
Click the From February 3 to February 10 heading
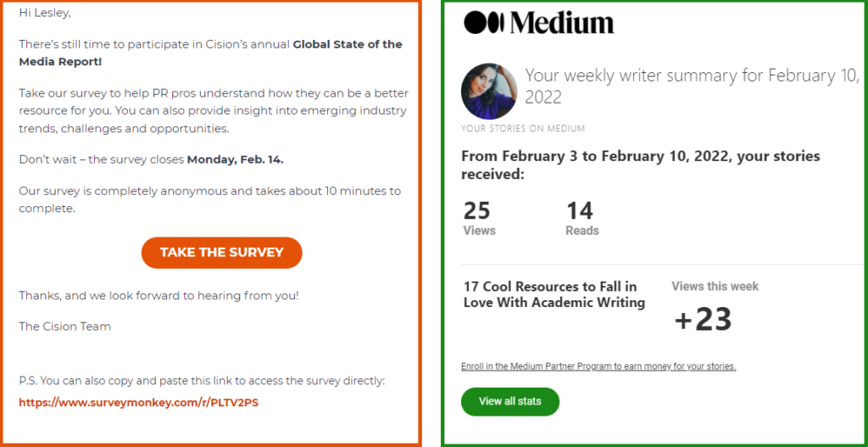(x=641, y=165)
